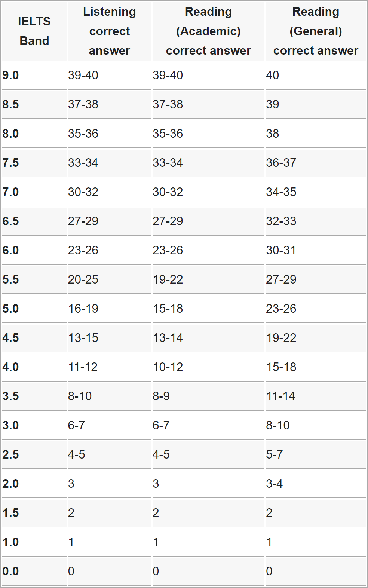Select the 0.0 band score cell
368x588 pixels.
point(11,571)
